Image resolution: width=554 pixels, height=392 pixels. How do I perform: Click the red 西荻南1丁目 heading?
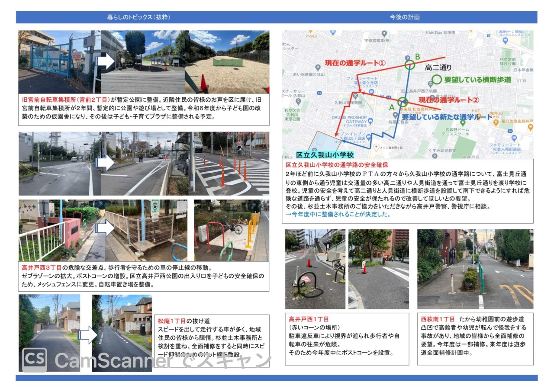tap(438, 319)
